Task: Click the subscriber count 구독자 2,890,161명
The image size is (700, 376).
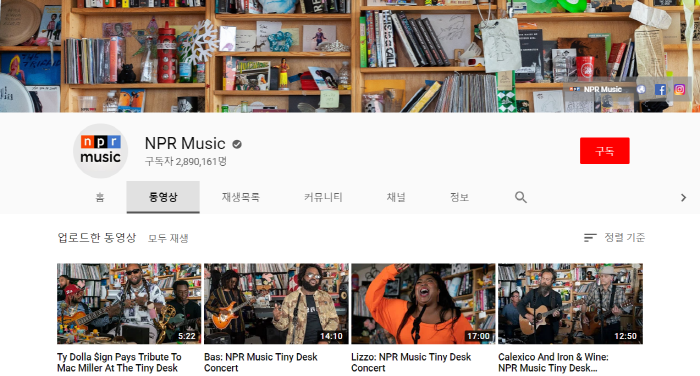Action: 186,161
